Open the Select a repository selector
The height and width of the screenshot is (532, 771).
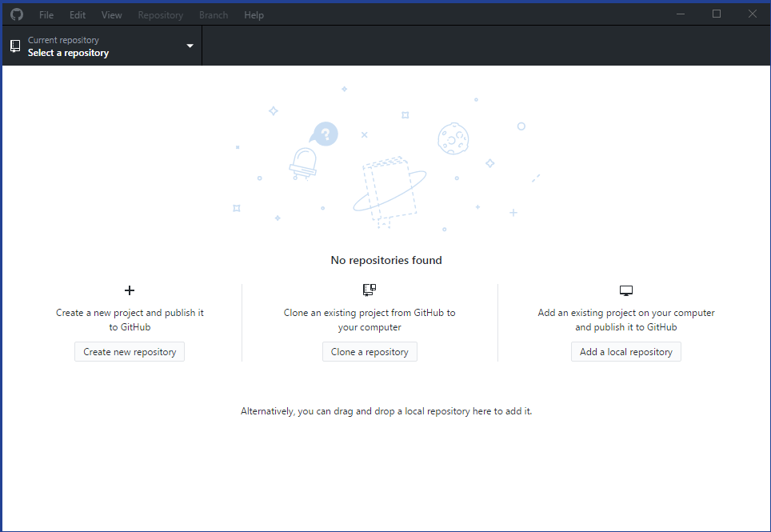tap(102, 46)
